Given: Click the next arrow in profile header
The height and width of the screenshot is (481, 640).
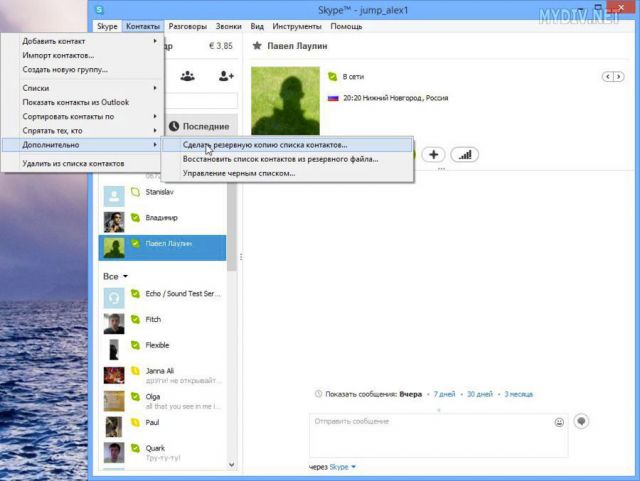Looking at the screenshot, I should click(619, 76).
